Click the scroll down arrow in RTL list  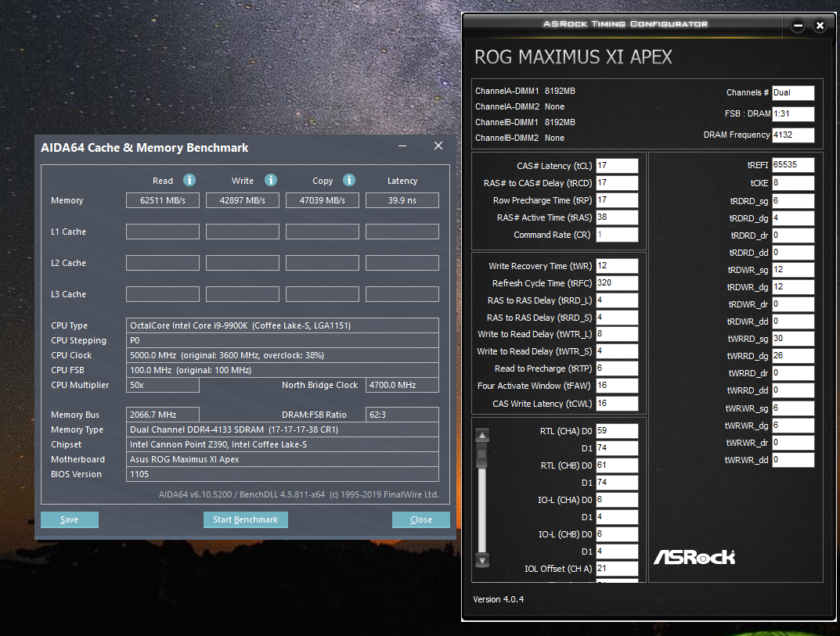[x=482, y=561]
